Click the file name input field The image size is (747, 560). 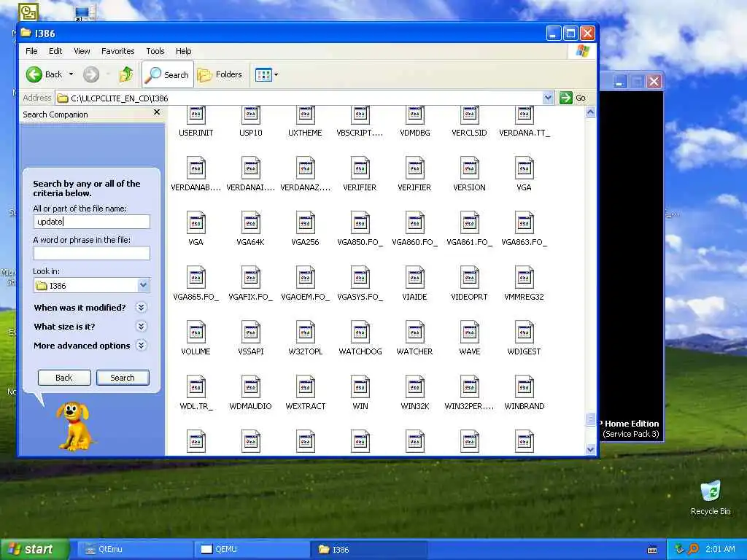[91, 222]
